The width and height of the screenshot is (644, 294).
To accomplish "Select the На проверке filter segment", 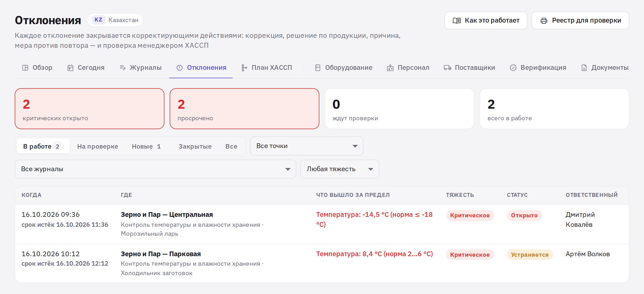I will tap(98, 146).
